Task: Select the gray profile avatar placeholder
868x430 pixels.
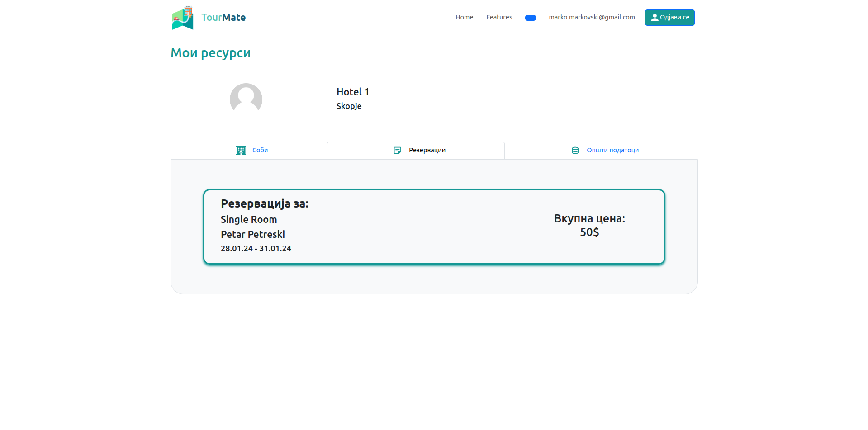Action: point(246,99)
